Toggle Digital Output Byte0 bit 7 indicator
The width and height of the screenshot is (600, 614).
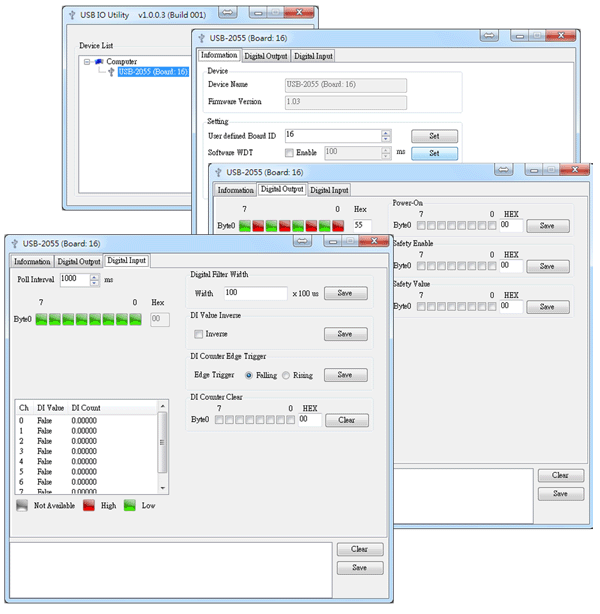[245, 226]
